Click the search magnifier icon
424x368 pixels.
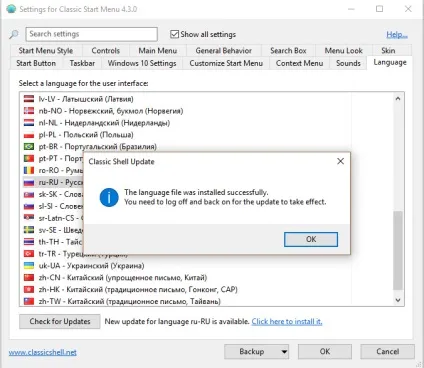point(14,34)
